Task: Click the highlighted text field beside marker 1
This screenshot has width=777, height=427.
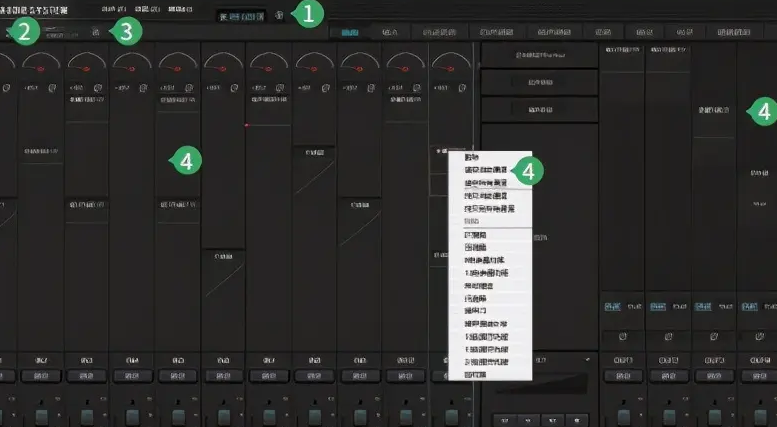Action: point(242,16)
